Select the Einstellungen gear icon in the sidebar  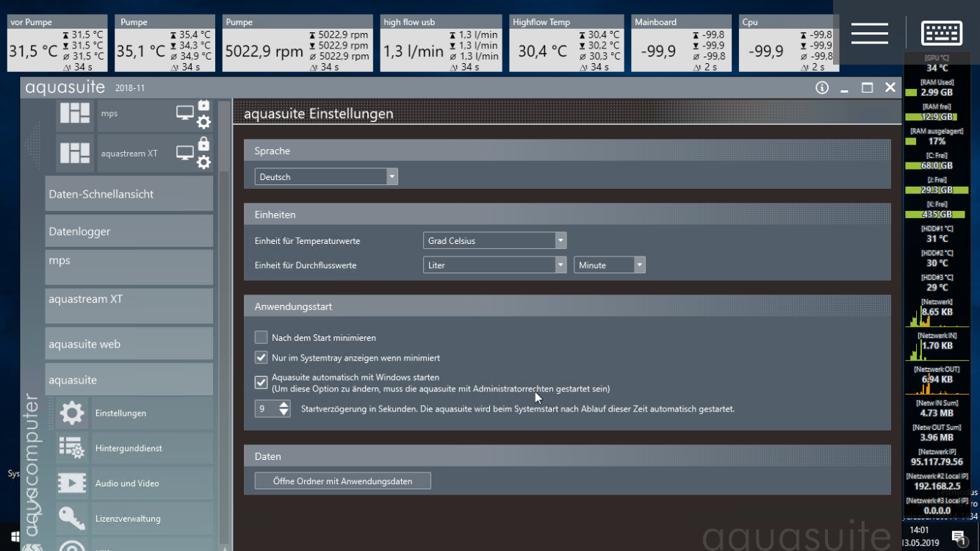click(72, 413)
